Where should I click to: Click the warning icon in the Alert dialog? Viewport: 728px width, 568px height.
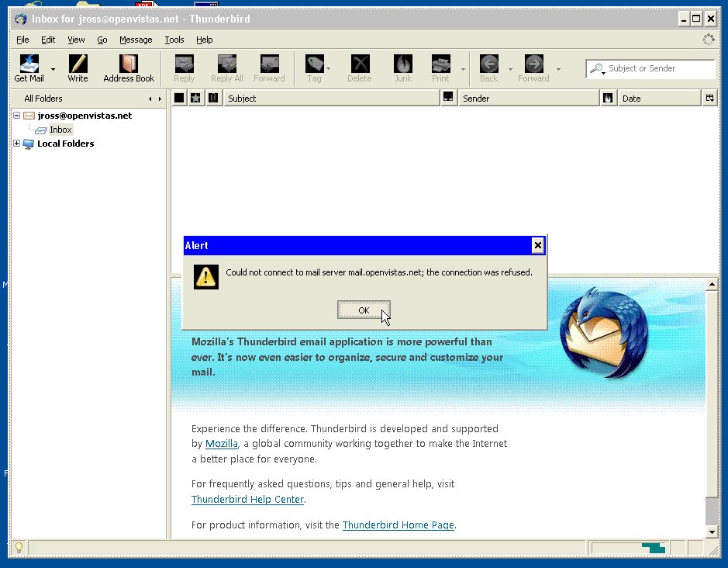[206, 277]
